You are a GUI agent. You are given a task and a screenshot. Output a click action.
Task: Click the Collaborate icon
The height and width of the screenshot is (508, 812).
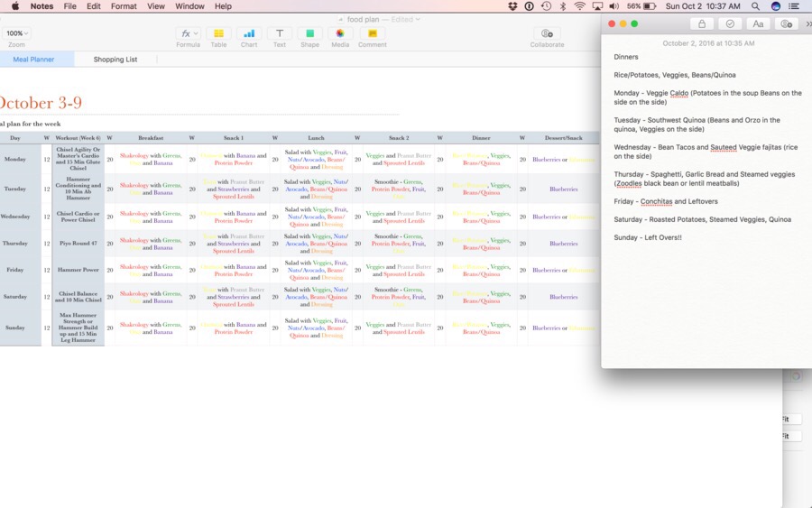[x=547, y=33]
